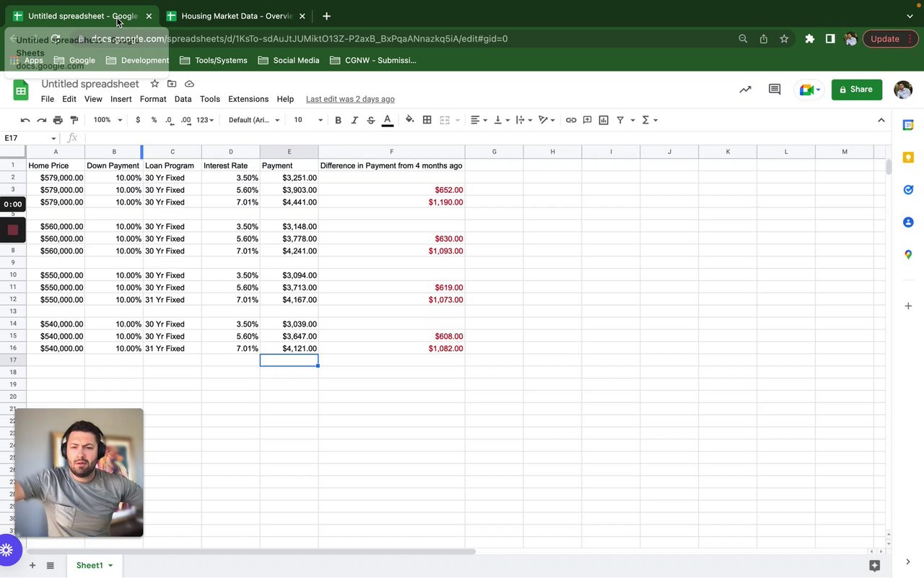Viewport: 924px width, 578px height.
Task: Click the Chrome Update button
Action: coord(890,39)
